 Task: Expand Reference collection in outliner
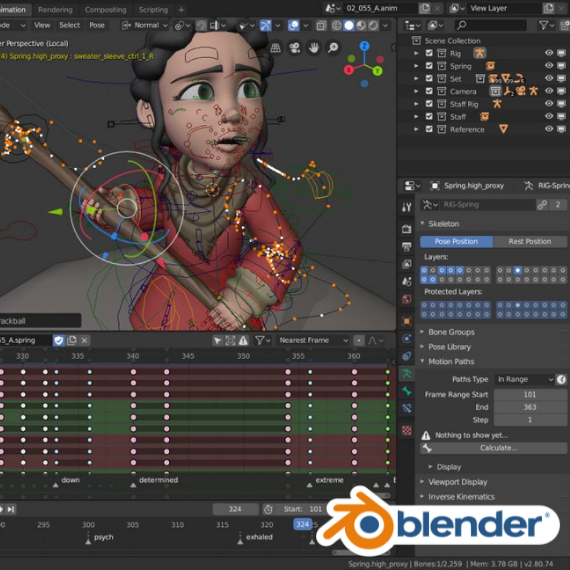[416, 129]
